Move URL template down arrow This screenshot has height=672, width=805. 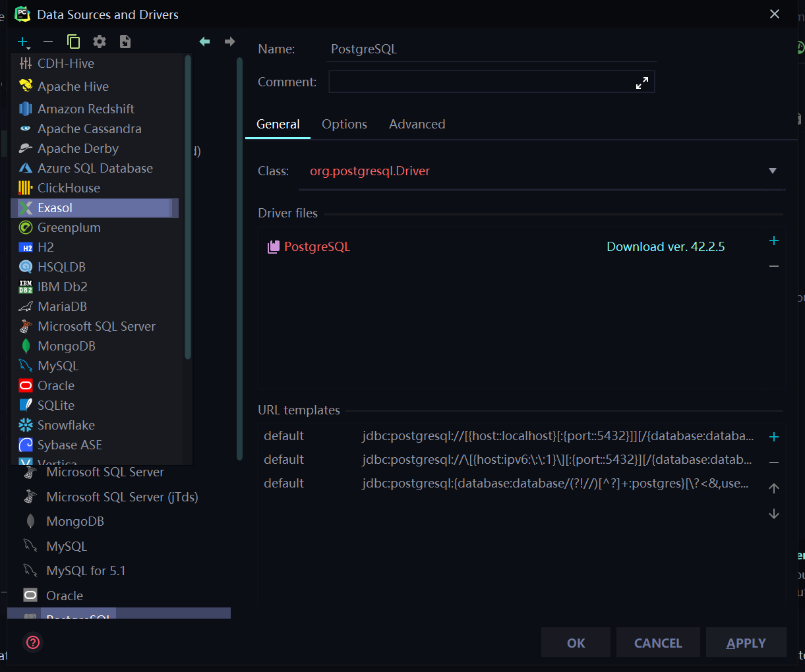tap(774, 514)
